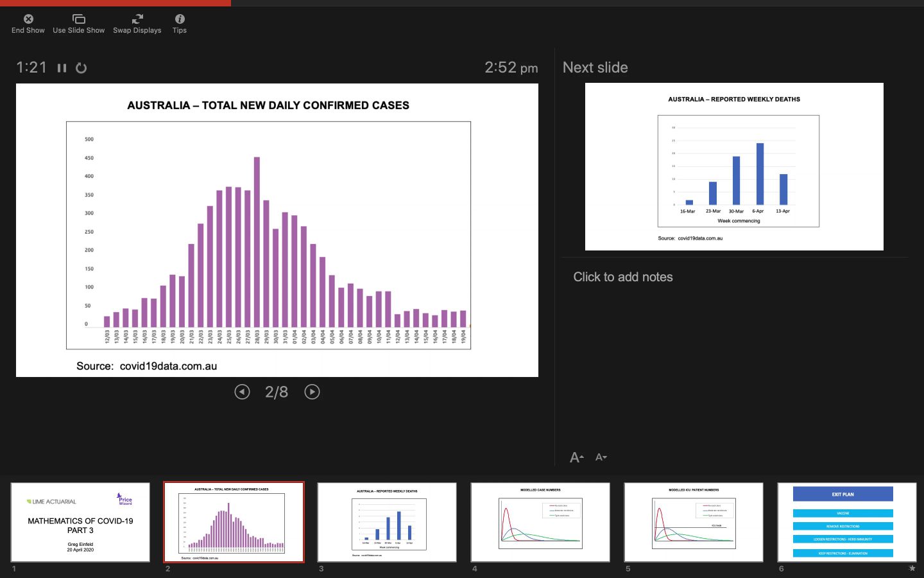Jump to slide 6 Exit Plan thumbnail

846,522
